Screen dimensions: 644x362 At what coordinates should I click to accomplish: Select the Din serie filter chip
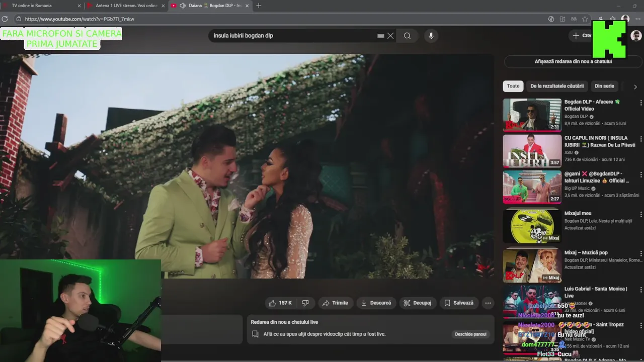(604, 86)
